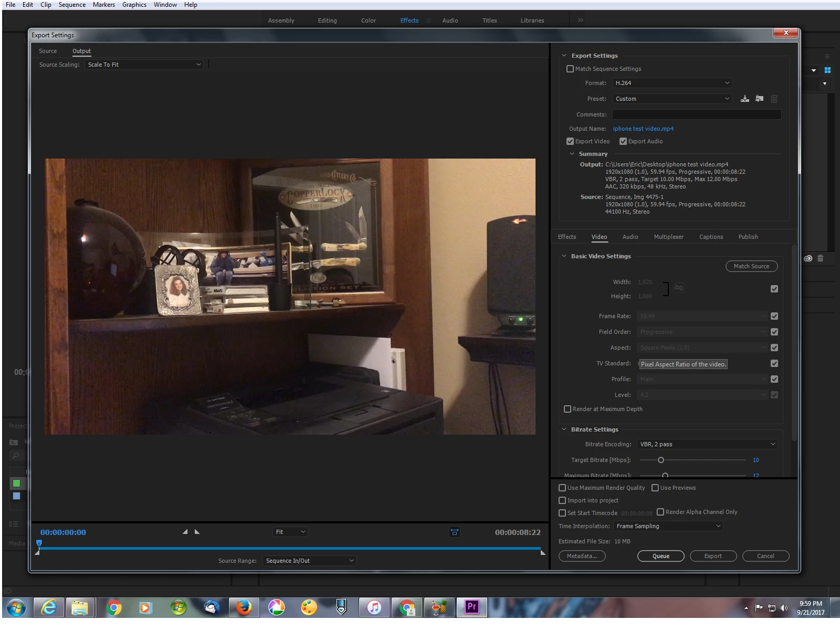Viewport: 840px width, 630px height.
Task: Click the Delete Preset trash icon
Action: pos(774,99)
